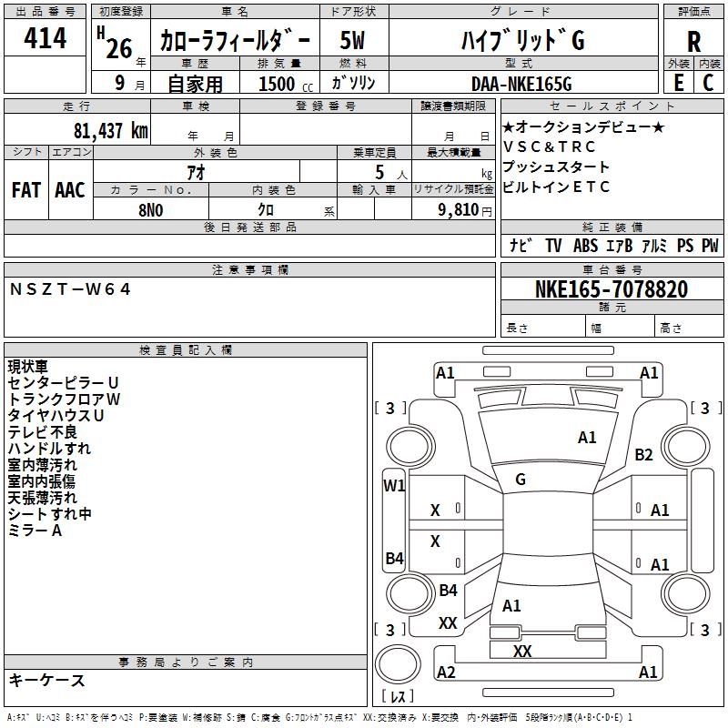Click the キーケース notice text

coord(47,680)
